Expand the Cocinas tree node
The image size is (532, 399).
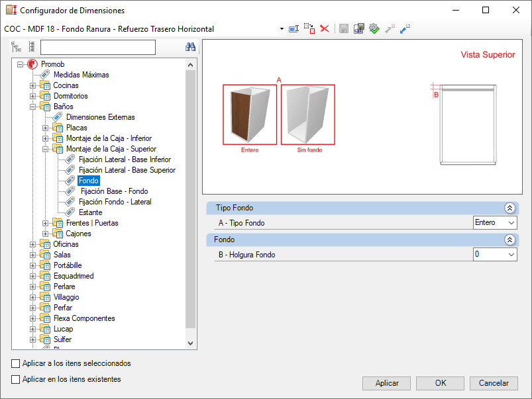[32, 85]
